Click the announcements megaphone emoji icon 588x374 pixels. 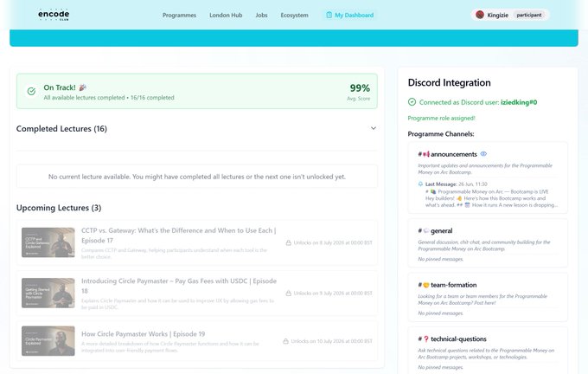[x=426, y=154]
